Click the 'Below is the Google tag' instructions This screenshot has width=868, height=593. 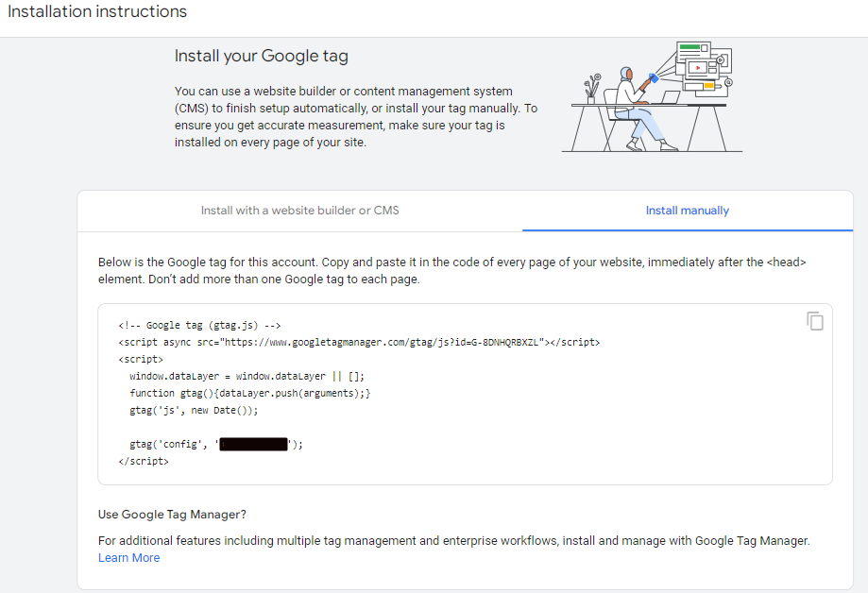coord(451,270)
